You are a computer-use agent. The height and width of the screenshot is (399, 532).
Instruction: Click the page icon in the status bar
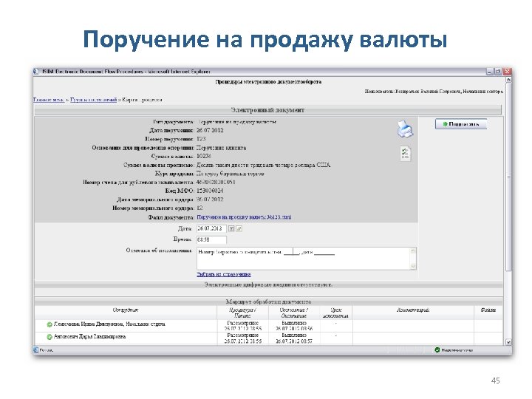pos(36,349)
